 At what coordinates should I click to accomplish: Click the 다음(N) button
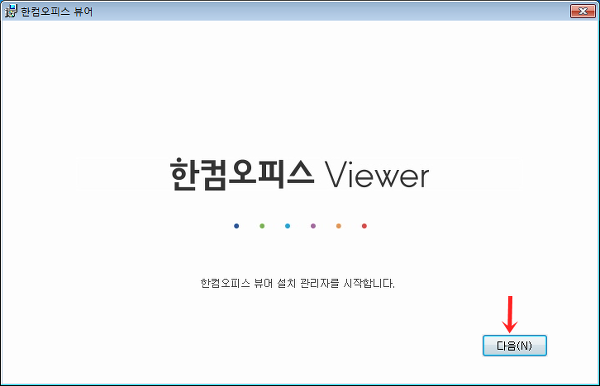point(514,345)
